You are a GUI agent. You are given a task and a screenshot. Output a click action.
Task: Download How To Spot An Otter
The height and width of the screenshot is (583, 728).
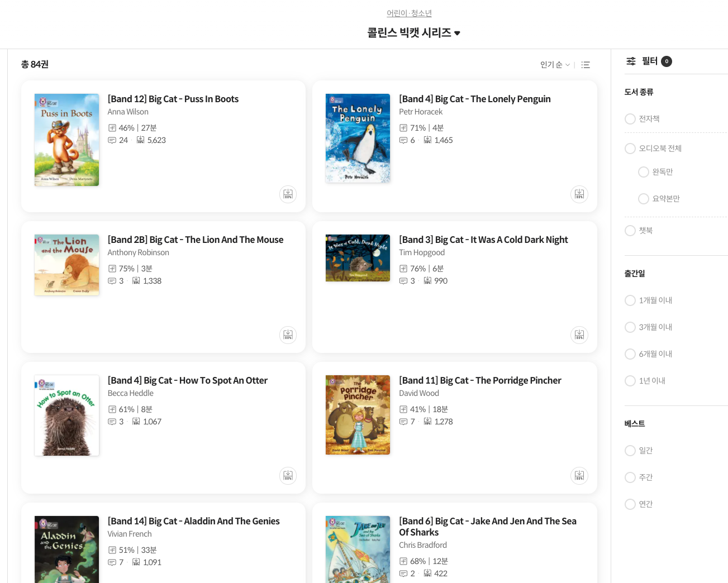pos(288,476)
